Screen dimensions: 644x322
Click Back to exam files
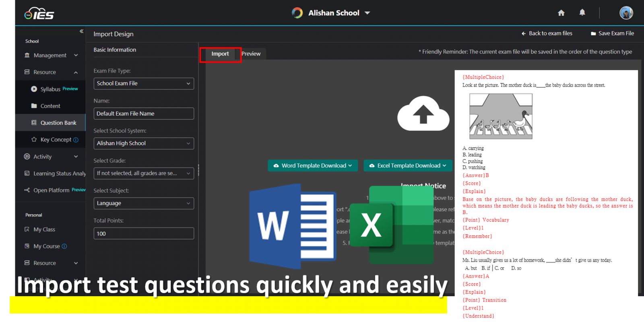pyautogui.click(x=547, y=33)
